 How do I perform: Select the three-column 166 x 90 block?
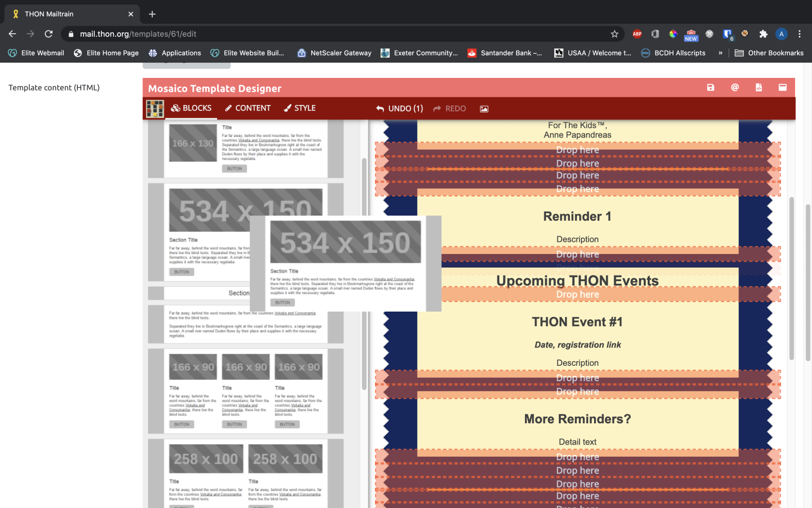tap(246, 391)
